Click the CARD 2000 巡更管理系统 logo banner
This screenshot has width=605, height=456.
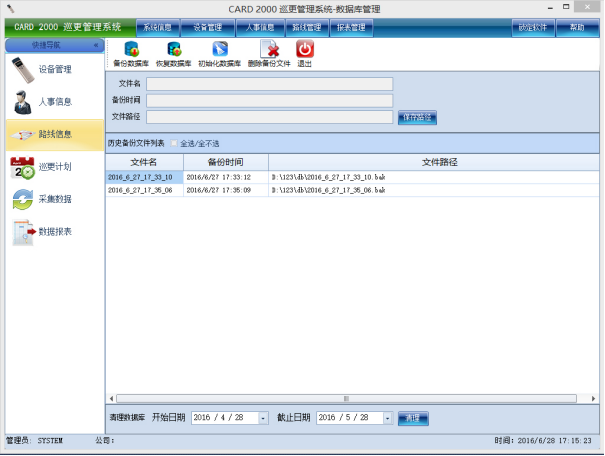[x=70, y=27]
